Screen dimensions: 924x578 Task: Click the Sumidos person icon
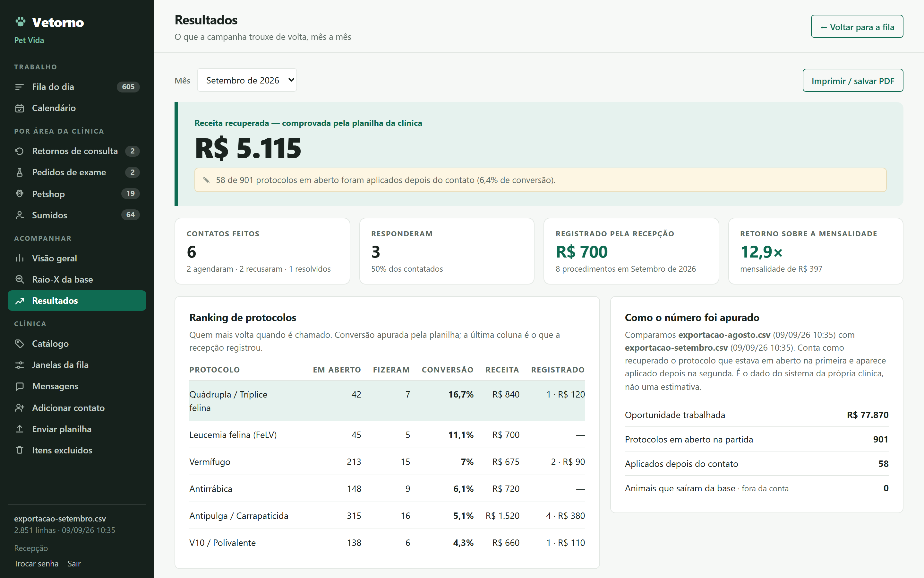tap(20, 215)
